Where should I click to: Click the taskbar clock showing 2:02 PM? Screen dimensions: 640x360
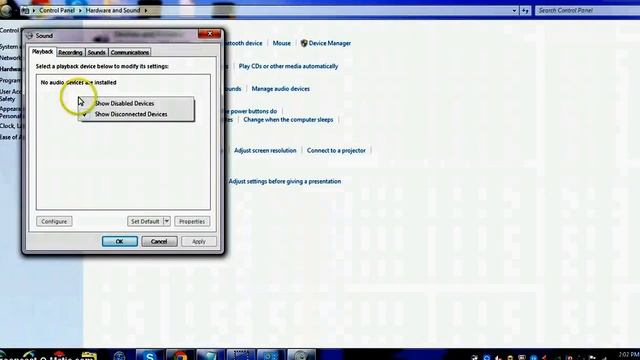629,354
